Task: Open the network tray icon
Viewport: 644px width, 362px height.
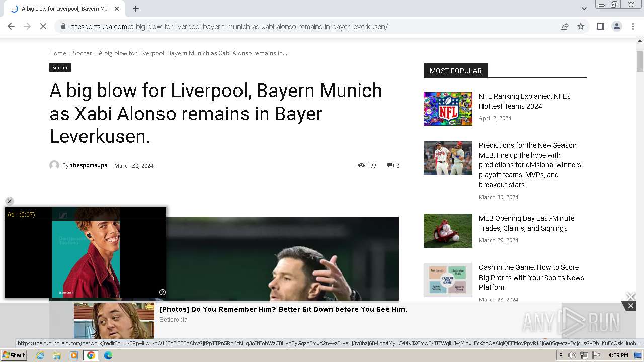Action: (584, 355)
